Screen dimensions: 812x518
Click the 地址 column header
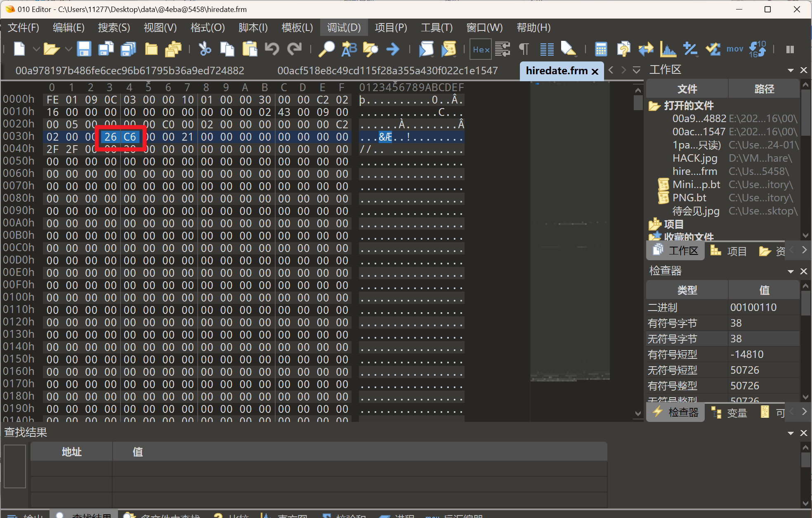71,452
